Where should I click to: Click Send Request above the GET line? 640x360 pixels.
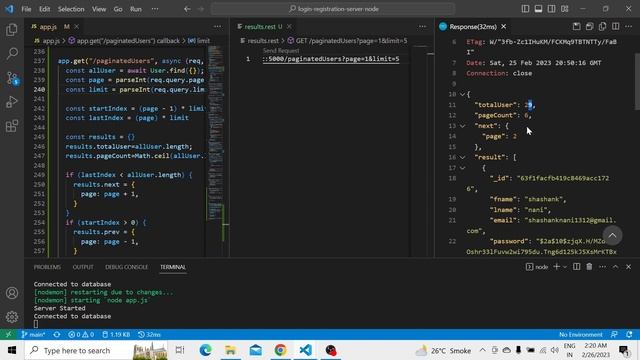pos(281,51)
